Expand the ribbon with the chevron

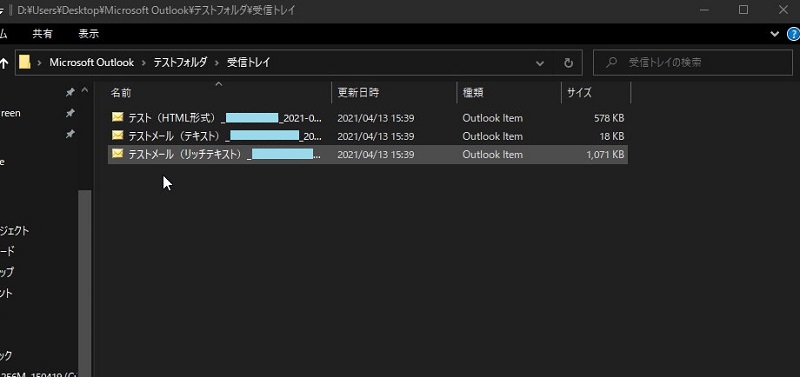774,34
